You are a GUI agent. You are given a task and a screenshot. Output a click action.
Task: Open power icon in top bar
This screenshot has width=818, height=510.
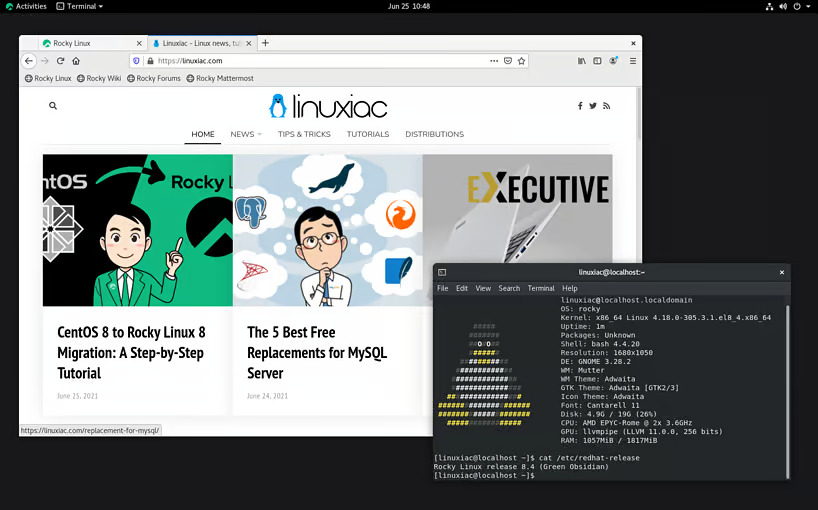pyautogui.click(x=797, y=6)
